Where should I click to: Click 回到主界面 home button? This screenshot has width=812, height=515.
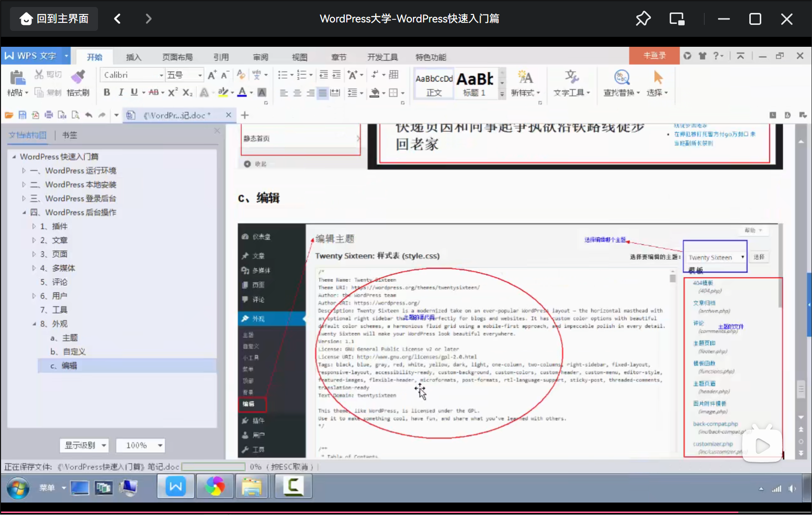pos(54,19)
